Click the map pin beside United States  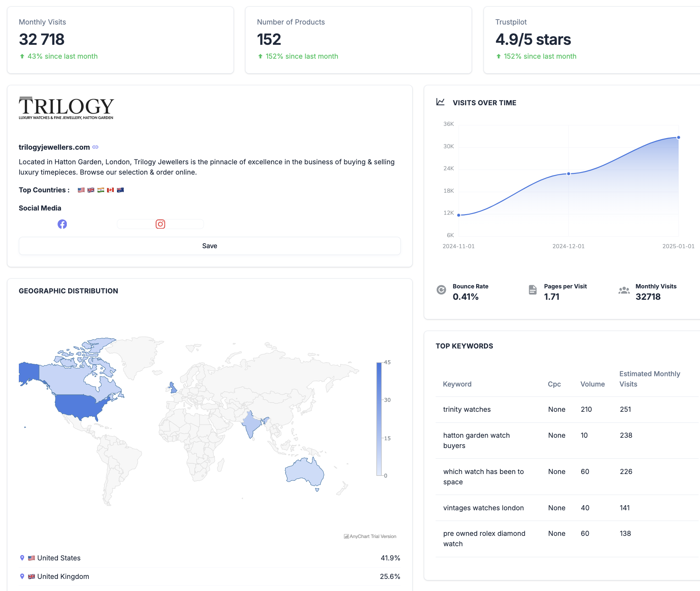[x=22, y=558]
